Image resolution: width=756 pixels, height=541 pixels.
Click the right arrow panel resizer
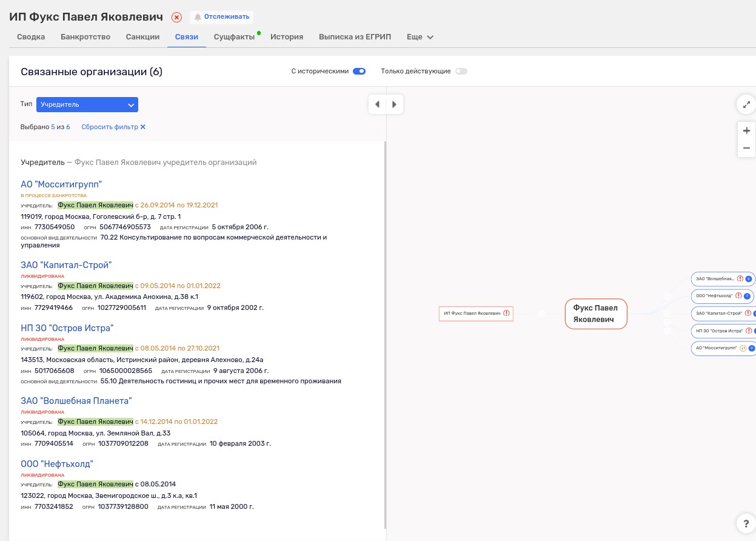[x=395, y=104]
